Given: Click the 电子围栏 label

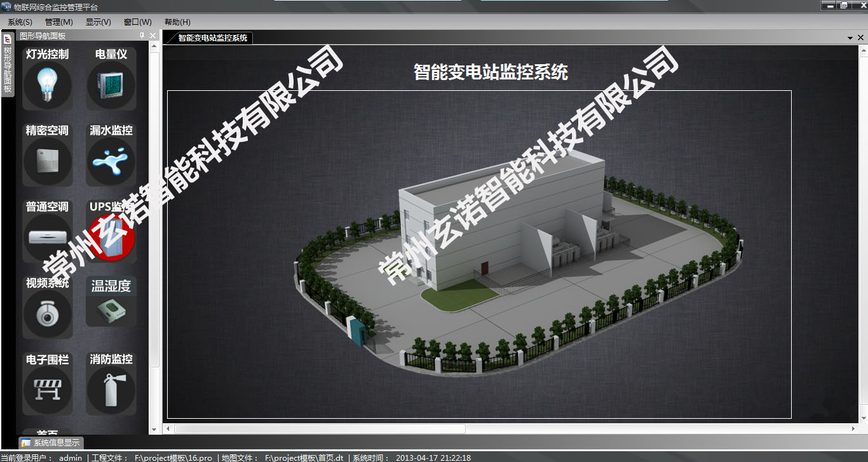Looking at the screenshot, I should point(47,360).
